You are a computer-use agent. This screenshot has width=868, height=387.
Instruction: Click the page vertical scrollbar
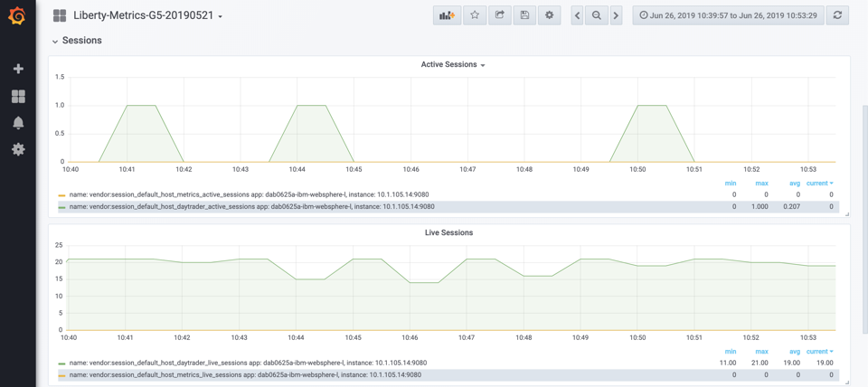(864, 221)
